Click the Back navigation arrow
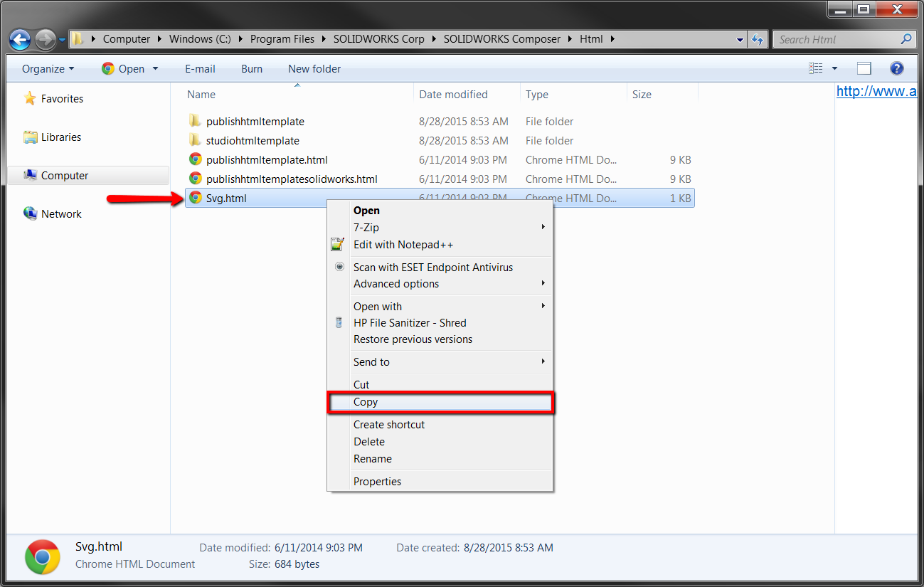Viewport: 924px width, 587px height. click(20, 39)
